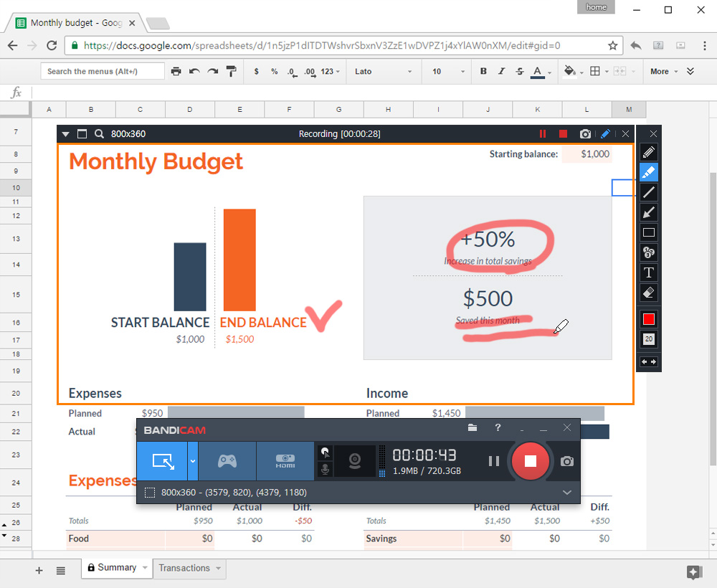The width and height of the screenshot is (717, 588).
Task: Select the eraser tool
Action: pos(648,293)
